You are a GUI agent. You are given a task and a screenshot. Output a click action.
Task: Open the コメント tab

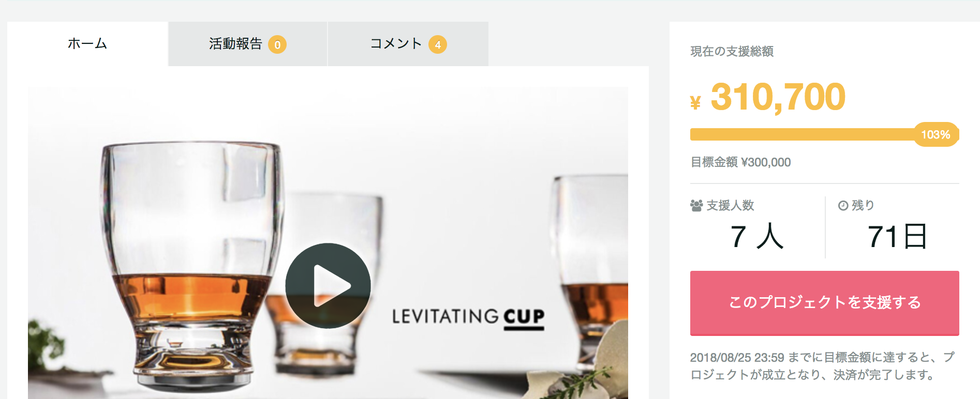pos(408,44)
